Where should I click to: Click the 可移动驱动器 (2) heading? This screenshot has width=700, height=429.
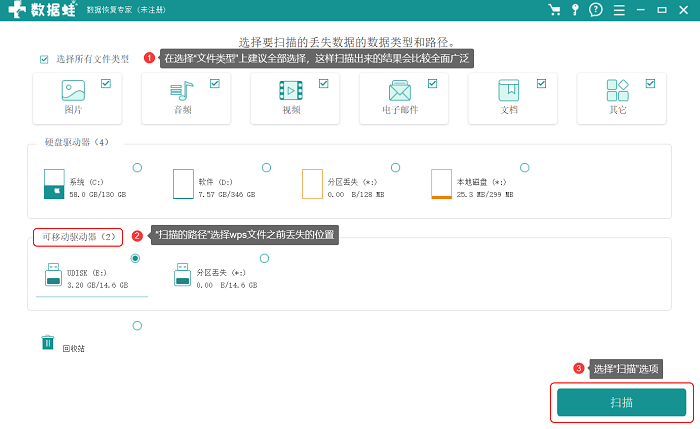(79, 237)
